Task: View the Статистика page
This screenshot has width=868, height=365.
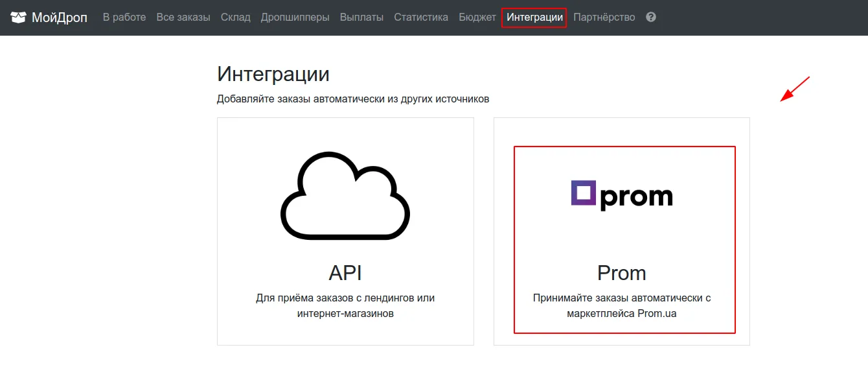Action: (421, 18)
